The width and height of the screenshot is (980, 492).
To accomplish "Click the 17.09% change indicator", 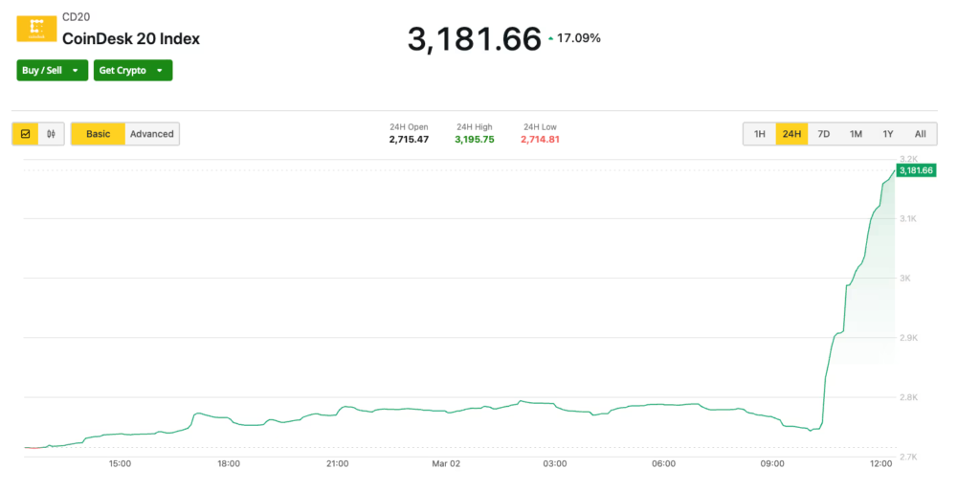I will tap(578, 39).
